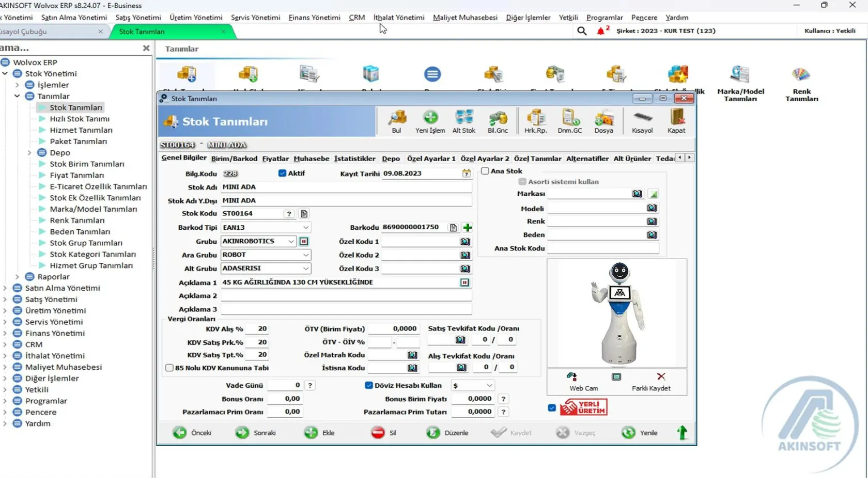Open the Ara Grubu dropdown
The width and height of the screenshot is (868, 488).
click(306, 255)
